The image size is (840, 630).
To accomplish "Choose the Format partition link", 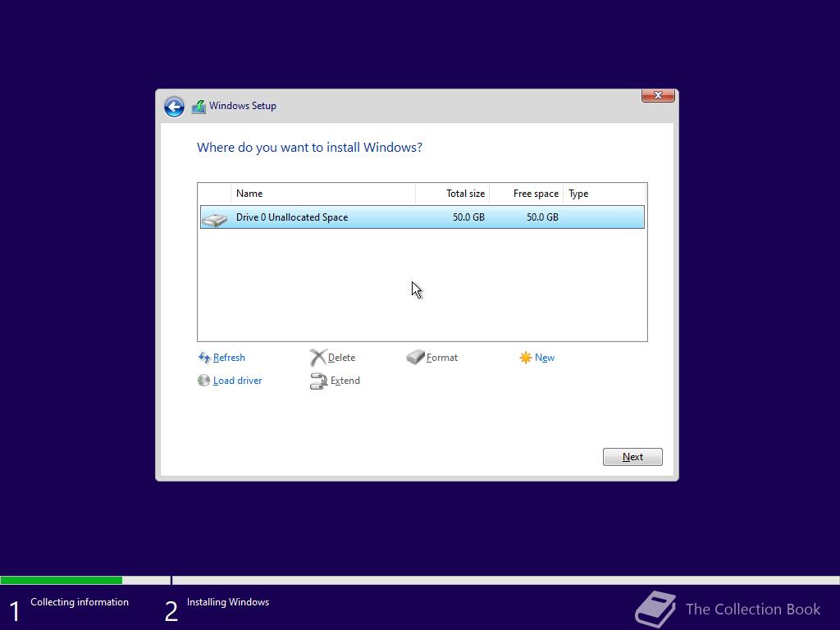I will (442, 358).
